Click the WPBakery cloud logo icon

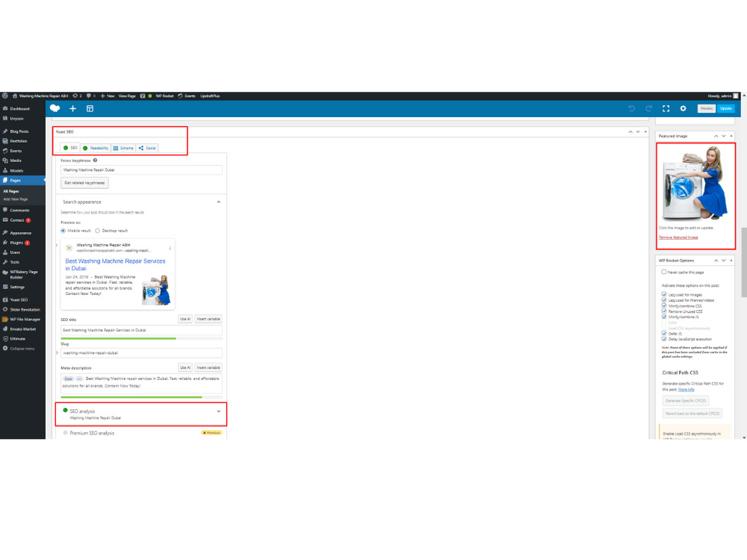click(55, 108)
